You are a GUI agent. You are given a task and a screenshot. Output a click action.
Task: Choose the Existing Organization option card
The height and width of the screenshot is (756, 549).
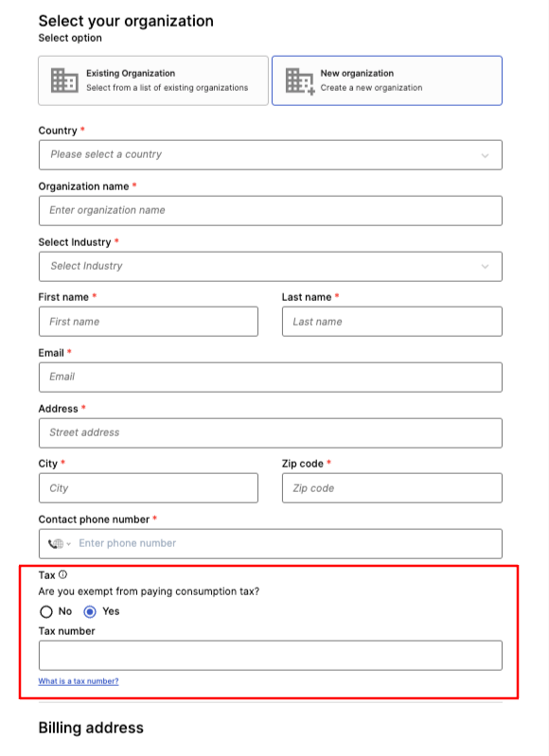tap(153, 80)
